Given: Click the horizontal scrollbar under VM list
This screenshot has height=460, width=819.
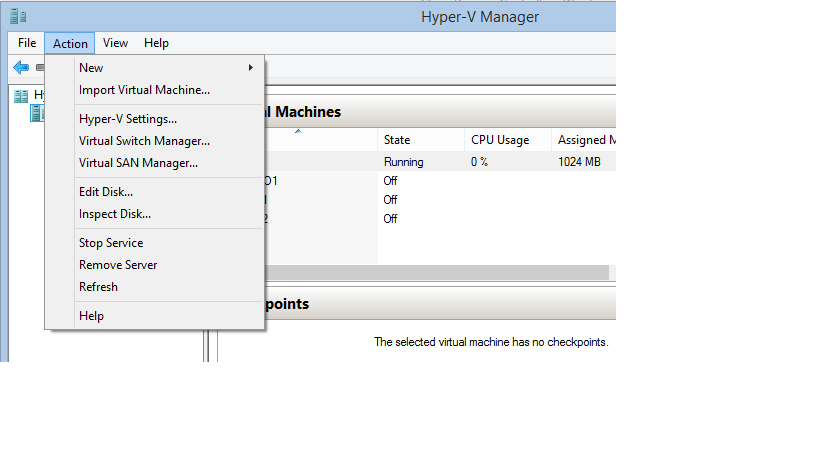Looking at the screenshot, I should pyautogui.click(x=437, y=272).
